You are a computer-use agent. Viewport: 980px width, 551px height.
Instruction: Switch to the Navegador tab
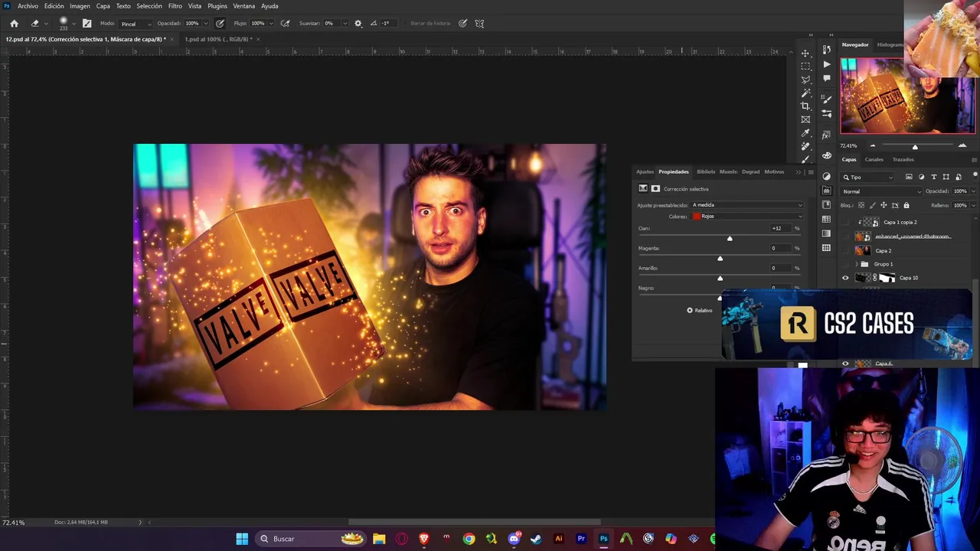(855, 45)
